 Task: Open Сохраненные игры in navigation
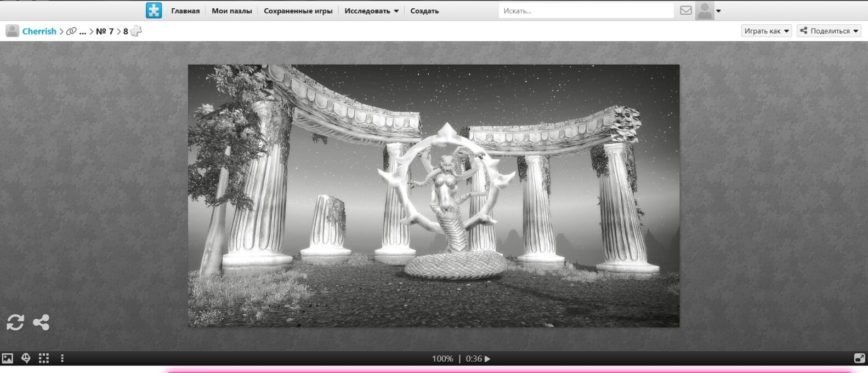point(298,11)
